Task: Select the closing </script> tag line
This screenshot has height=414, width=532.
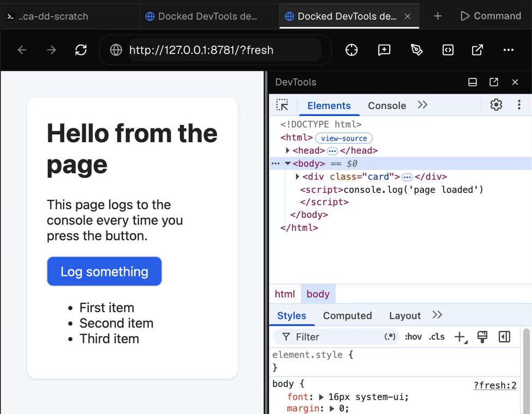Action: coord(324,202)
